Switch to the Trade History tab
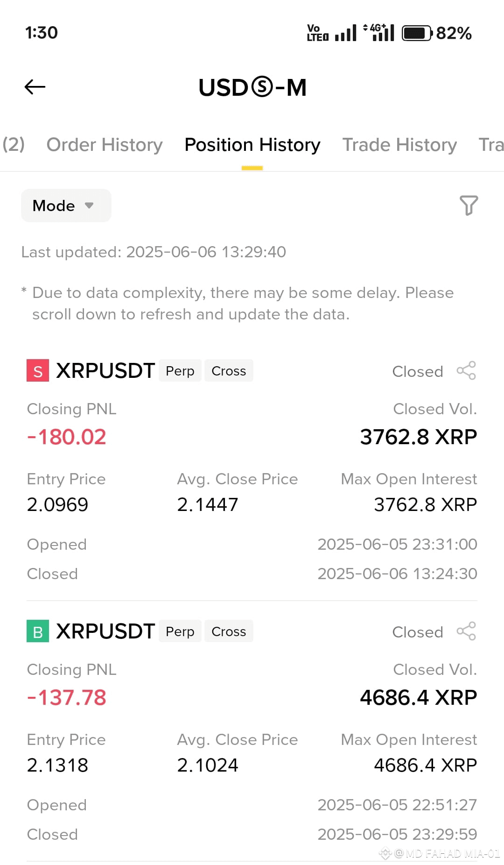 click(x=399, y=145)
